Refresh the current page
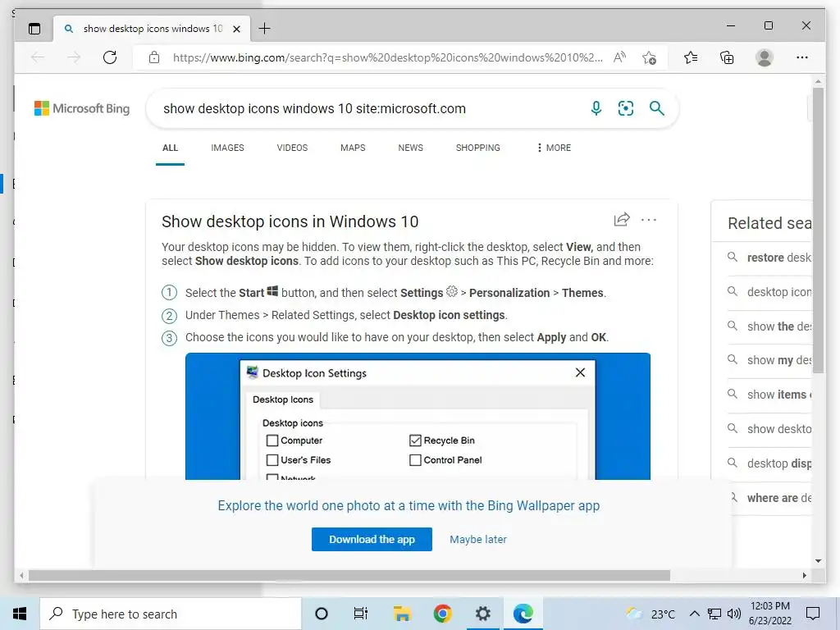840x630 pixels. tap(110, 57)
